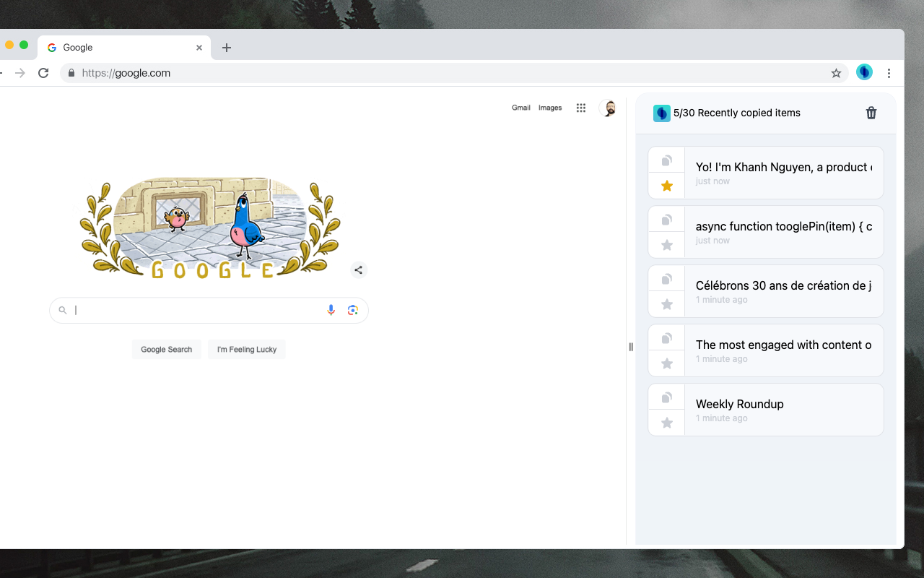924x578 pixels.
Task: Bookmark the page with the star icon
Action: tap(836, 72)
